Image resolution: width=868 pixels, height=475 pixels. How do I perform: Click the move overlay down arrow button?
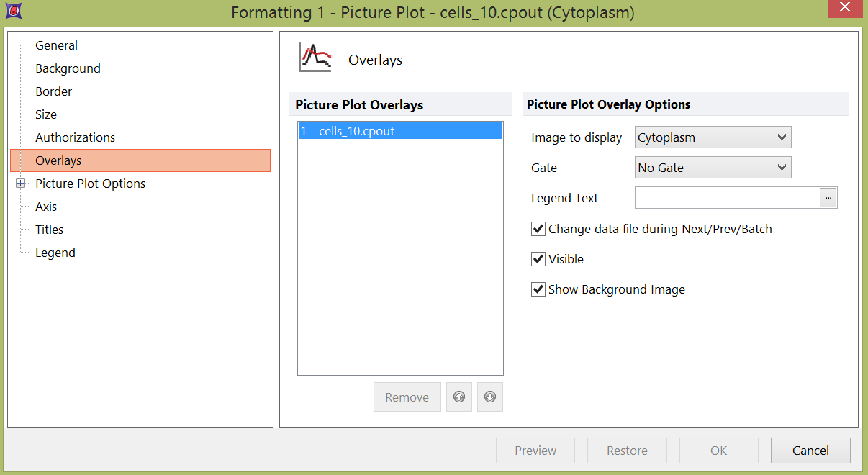(x=490, y=397)
